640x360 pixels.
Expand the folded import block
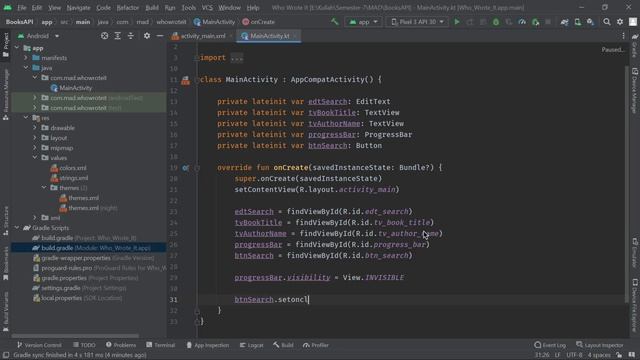[x=237, y=58]
